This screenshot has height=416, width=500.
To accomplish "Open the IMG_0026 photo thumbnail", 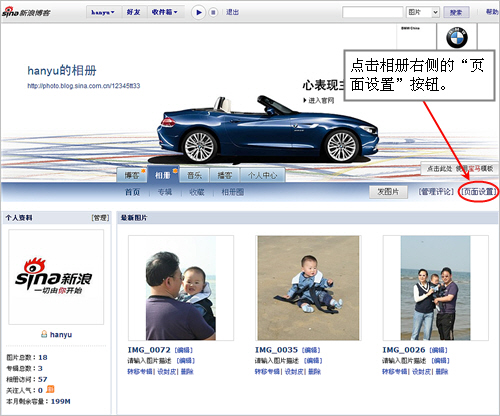I will tap(436, 288).
